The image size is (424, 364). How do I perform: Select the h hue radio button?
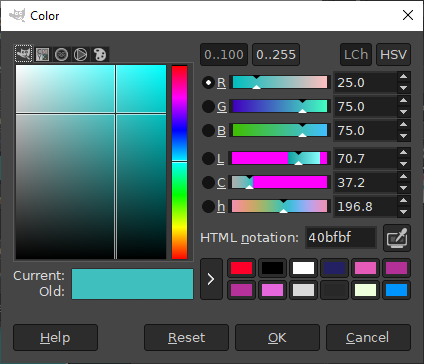coord(208,206)
